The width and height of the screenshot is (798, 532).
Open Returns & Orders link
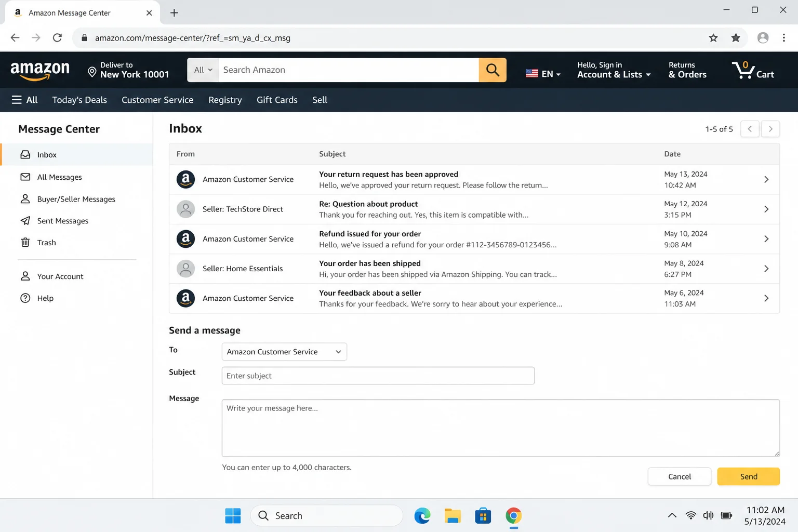coord(687,70)
